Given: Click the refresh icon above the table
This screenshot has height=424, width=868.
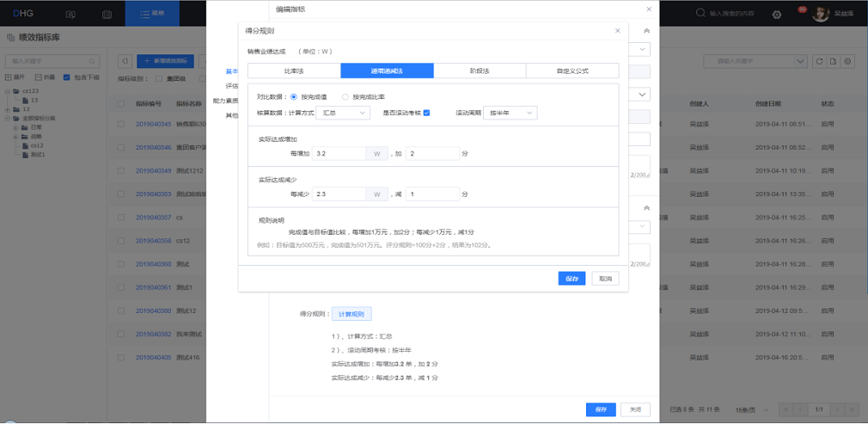Looking at the screenshot, I should pyautogui.click(x=819, y=61).
